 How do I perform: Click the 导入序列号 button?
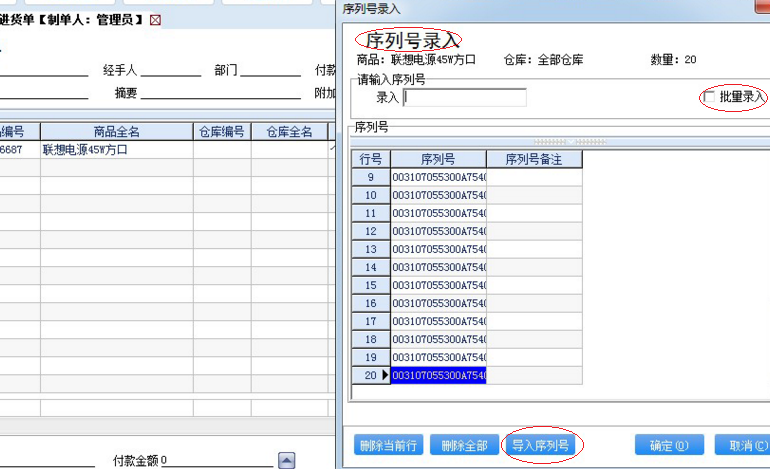[541, 445]
